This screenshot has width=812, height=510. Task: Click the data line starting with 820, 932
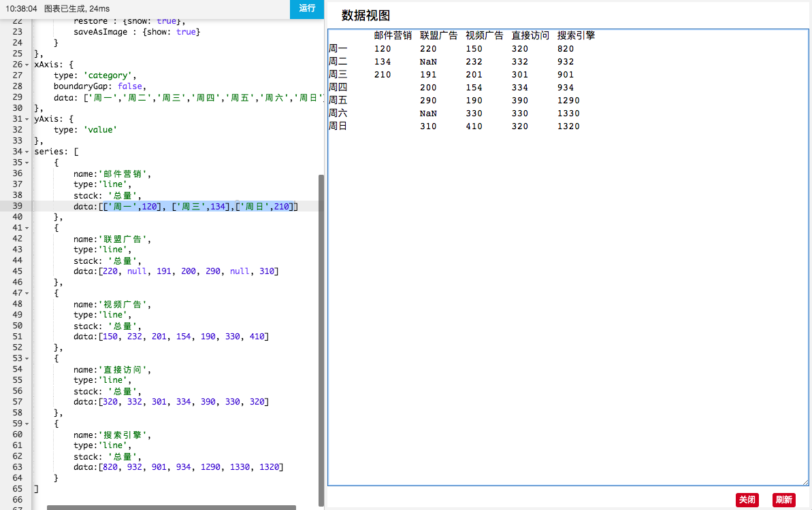[178, 467]
